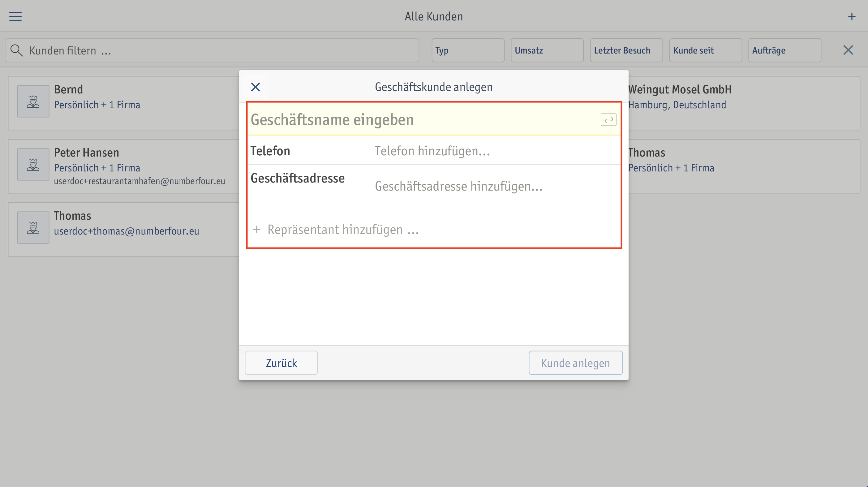Viewport: 868px width, 487px height.
Task: Open Thomas card with Persönlich + 1 Firma
Action: coord(744,166)
